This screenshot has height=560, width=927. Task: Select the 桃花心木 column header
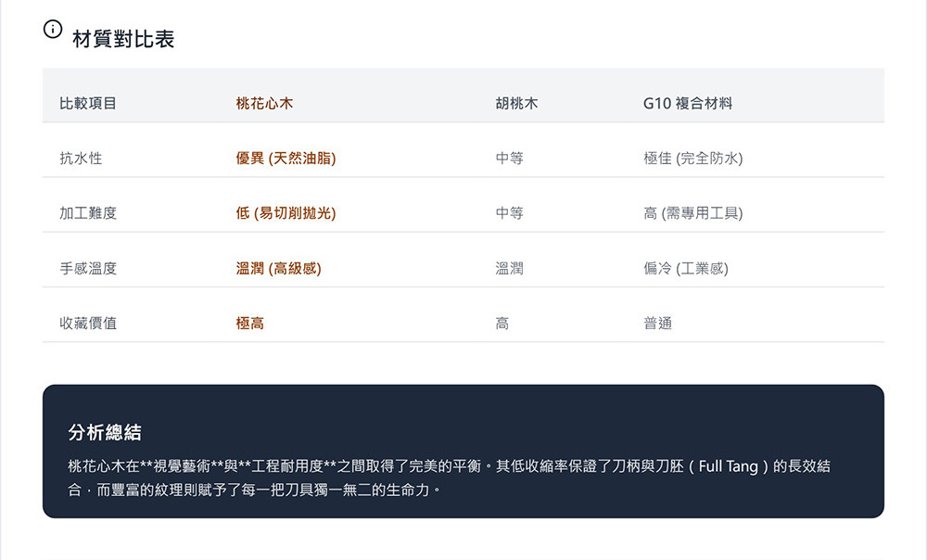point(264,103)
